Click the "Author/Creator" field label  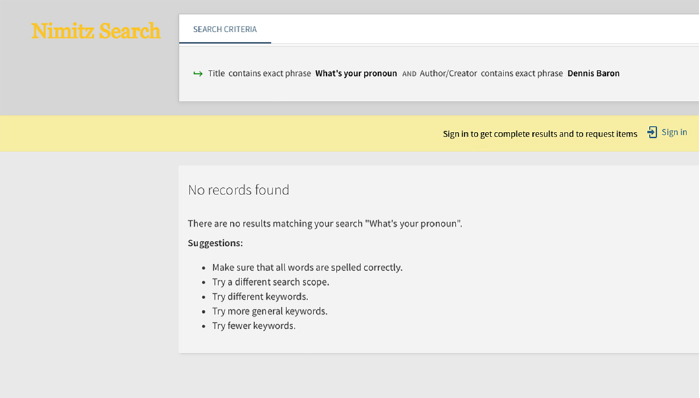[x=448, y=74]
